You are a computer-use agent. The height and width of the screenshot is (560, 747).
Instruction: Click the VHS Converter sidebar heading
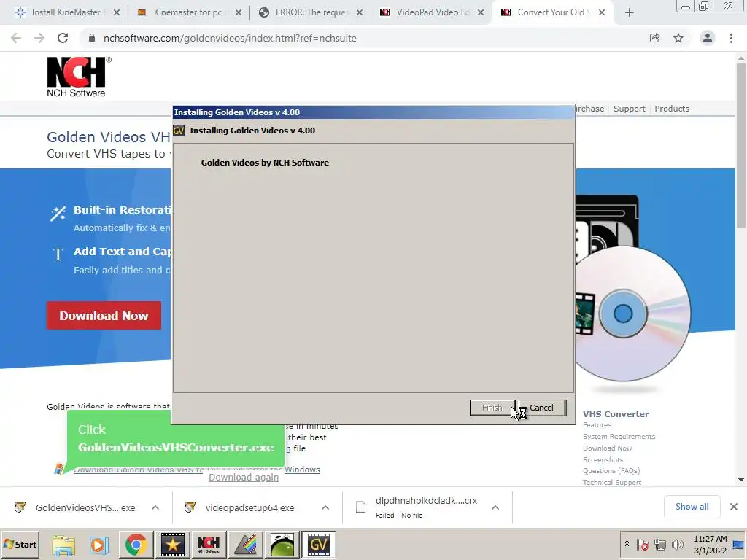pyautogui.click(x=616, y=414)
